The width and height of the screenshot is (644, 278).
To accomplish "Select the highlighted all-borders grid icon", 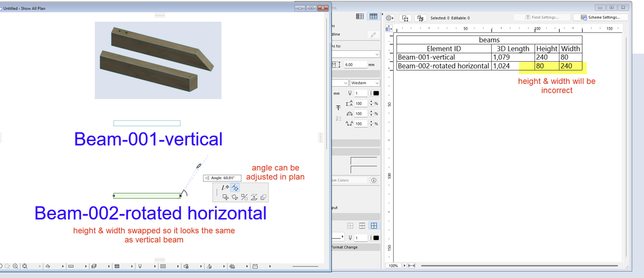I will [374, 225].
